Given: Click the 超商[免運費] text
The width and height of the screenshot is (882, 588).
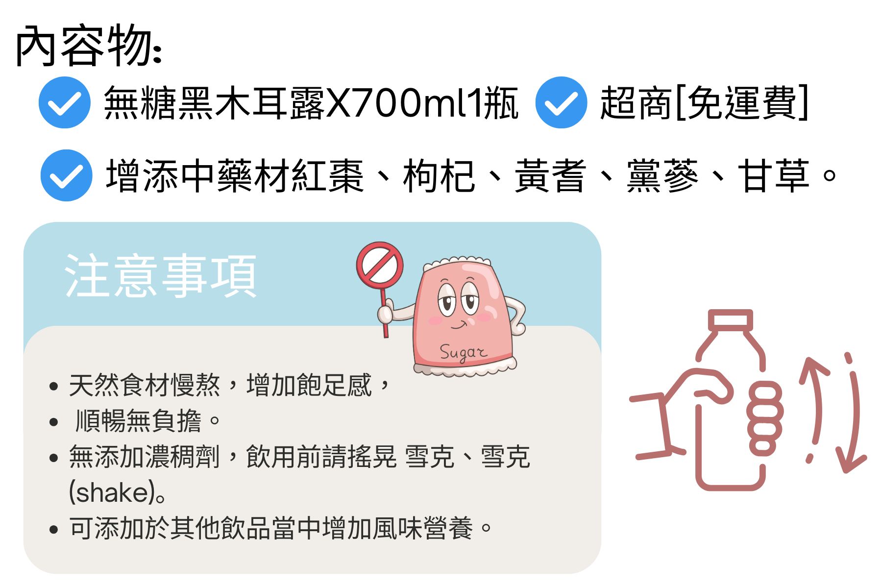Looking at the screenshot, I should click(x=705, y=103).
